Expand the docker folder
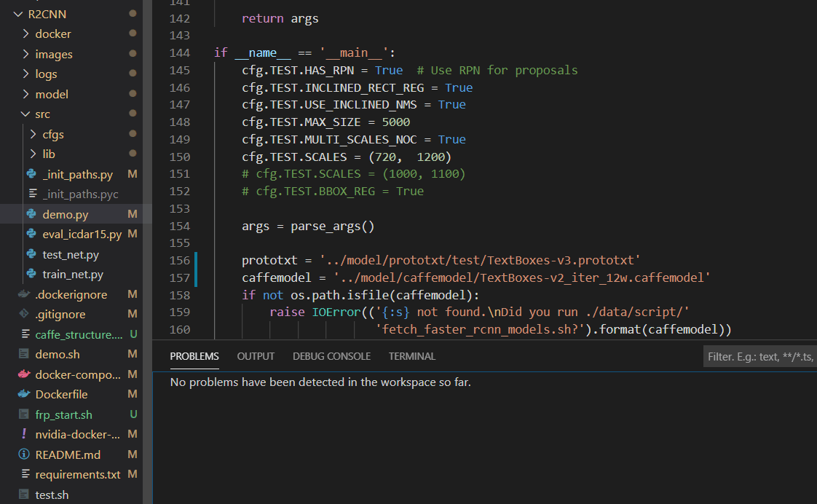817x504 pixels. tap(25, 34)
